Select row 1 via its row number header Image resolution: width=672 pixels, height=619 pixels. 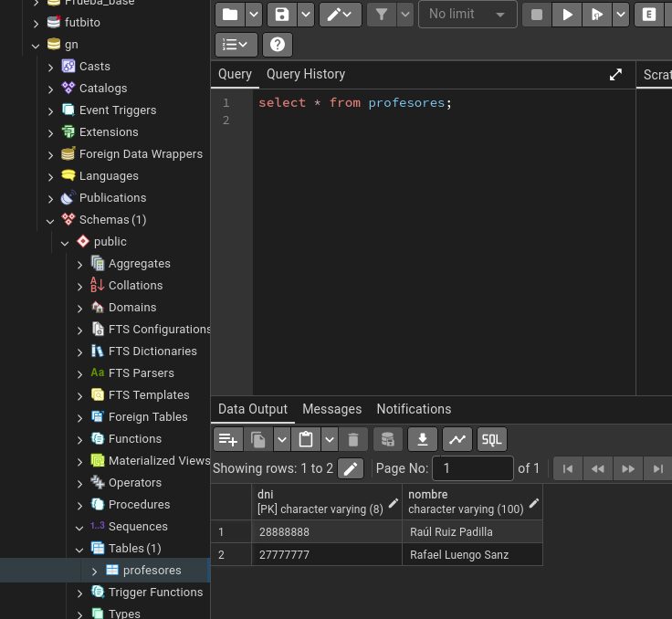tap(231, 532)
